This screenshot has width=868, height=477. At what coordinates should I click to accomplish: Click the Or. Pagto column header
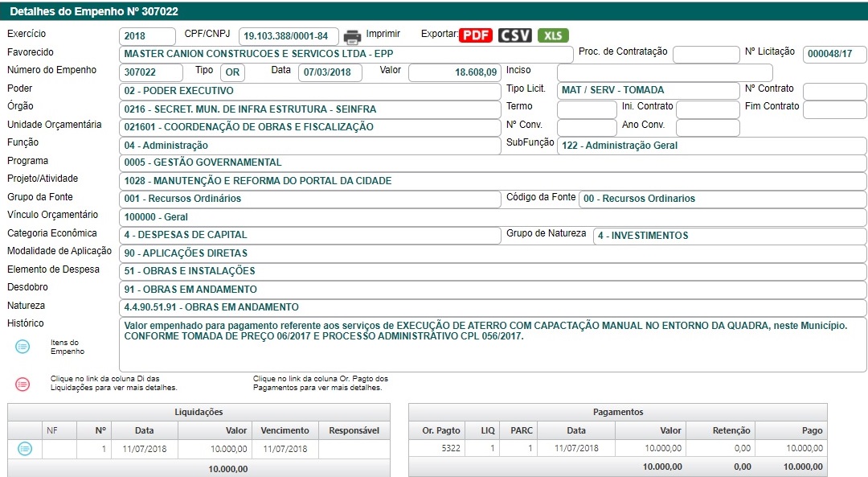441,430
